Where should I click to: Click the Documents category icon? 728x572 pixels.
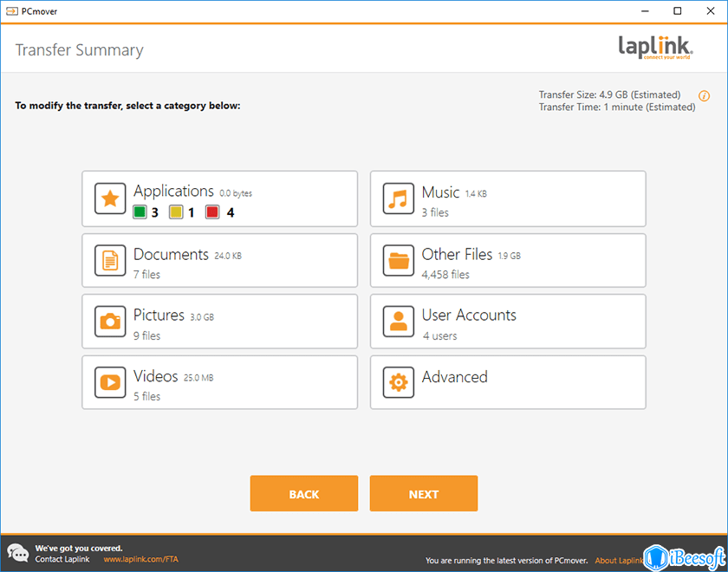point(110,260)
